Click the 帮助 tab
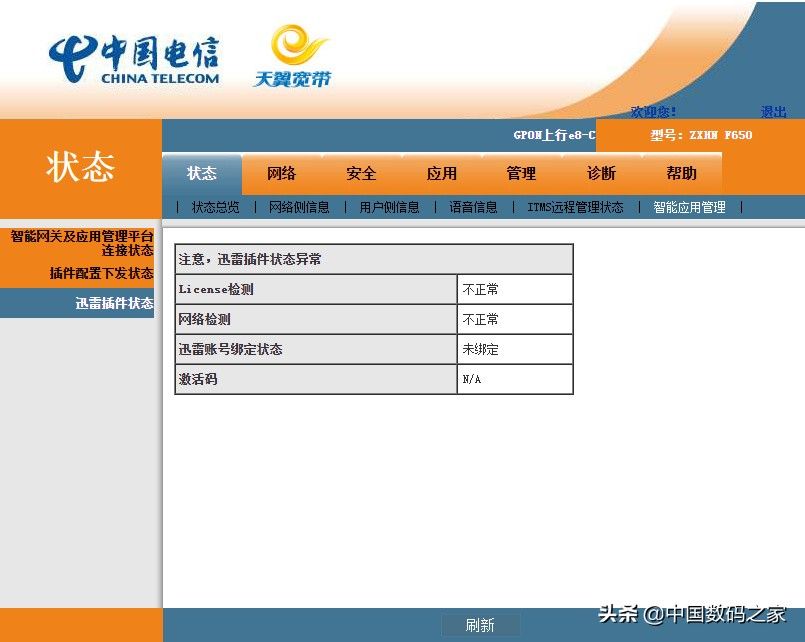This screenshot has height=642, width=805. [x=681, y=173]
